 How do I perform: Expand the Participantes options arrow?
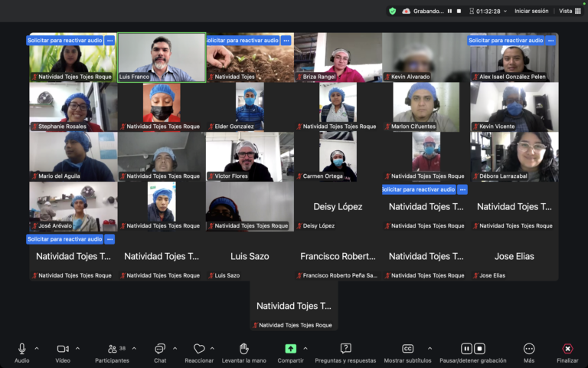[x=134, y=349]
